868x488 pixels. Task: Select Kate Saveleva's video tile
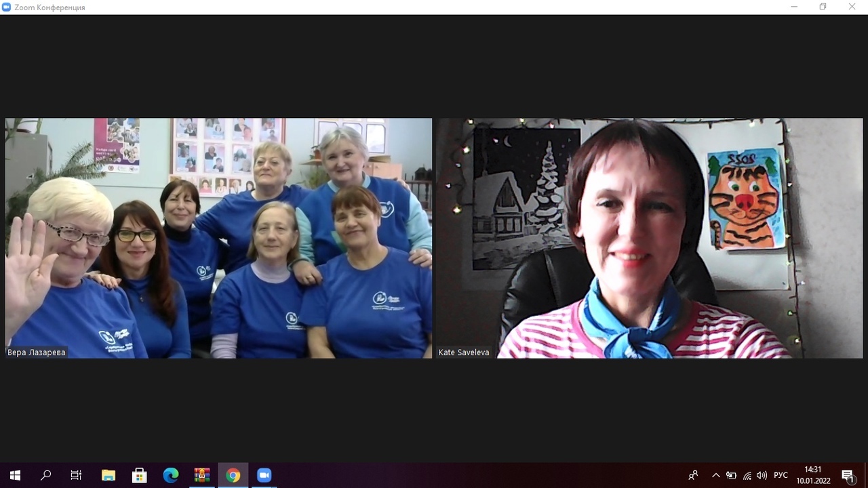(x=649, y=238)
